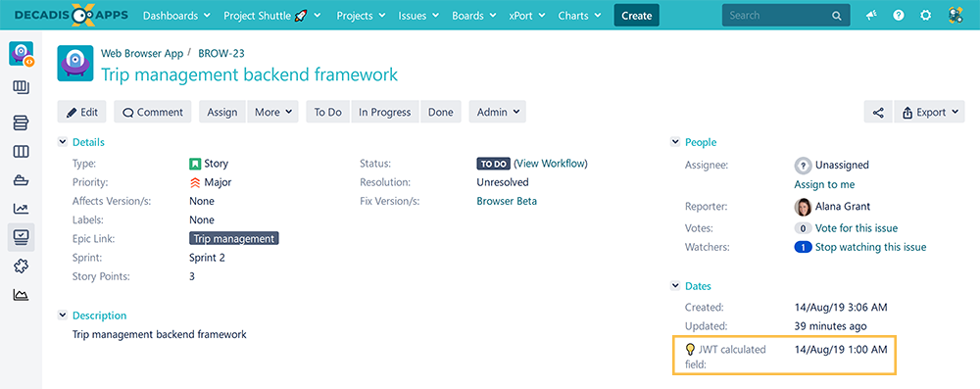Open project avatar in sidebar
Image resolution: width=980 pixels, height=389 pixels.
click(x=22, y=54)
